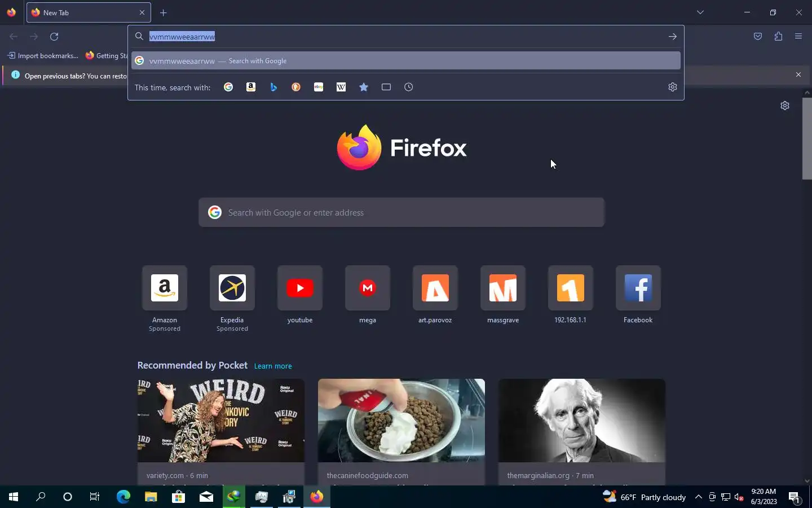812x508 pixels.
Task: Search this time with eBay icon
Action: [x=319, y=87]
